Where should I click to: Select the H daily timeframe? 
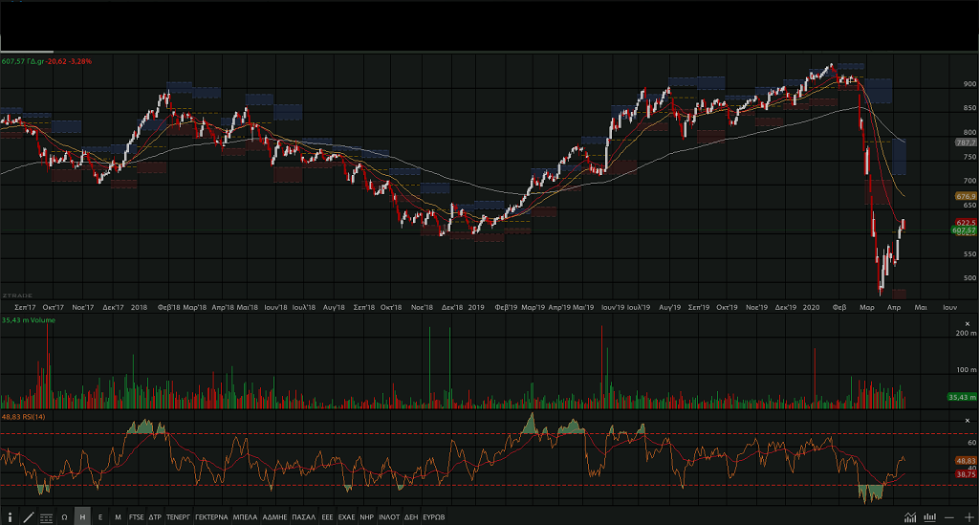[82, 516]
